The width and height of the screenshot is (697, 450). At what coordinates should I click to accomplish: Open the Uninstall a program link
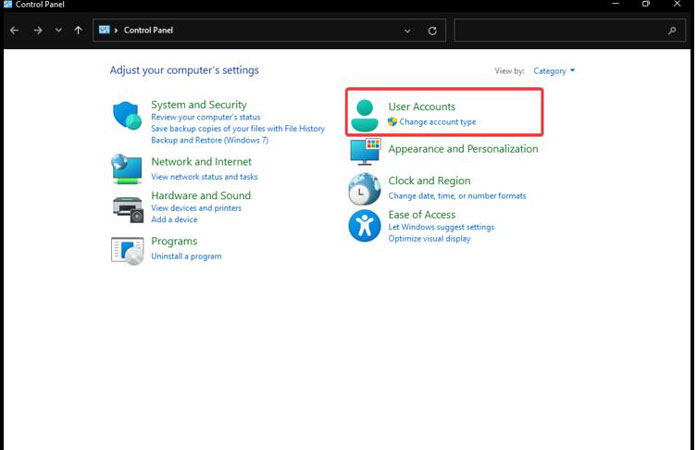[186, 256]
